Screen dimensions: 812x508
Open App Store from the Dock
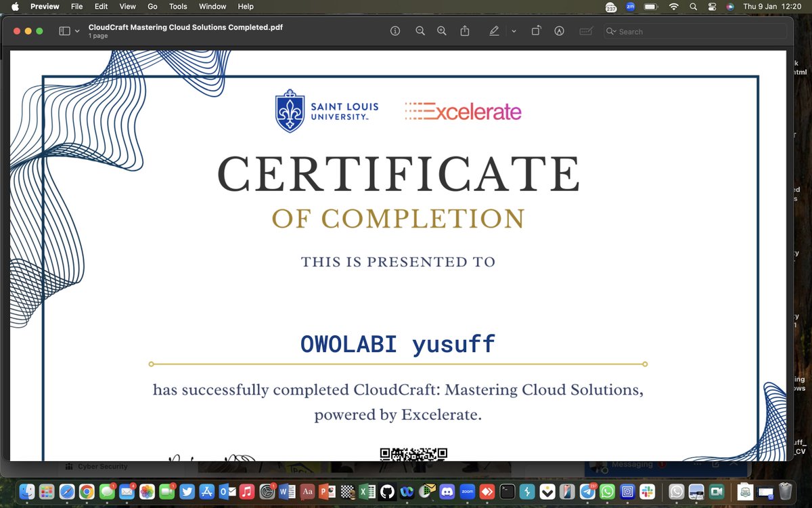point(207,492)
